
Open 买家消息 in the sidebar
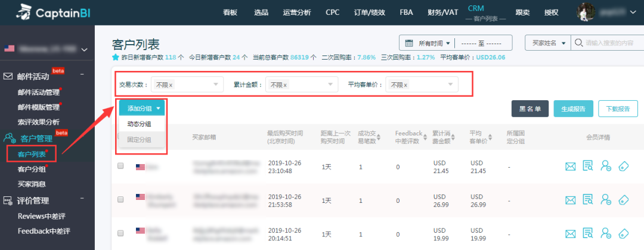click(x=32, y=184)
